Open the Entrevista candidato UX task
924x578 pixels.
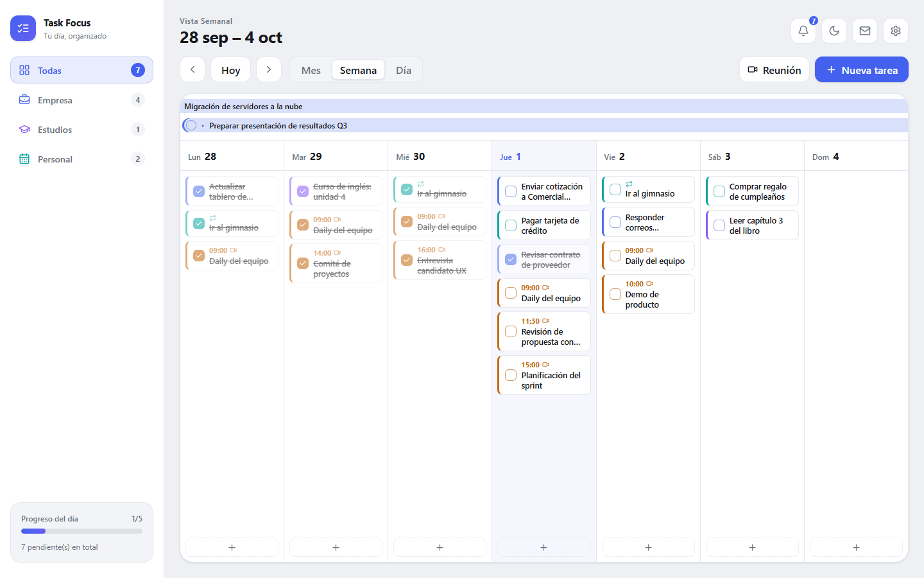[x=440, y=260]
